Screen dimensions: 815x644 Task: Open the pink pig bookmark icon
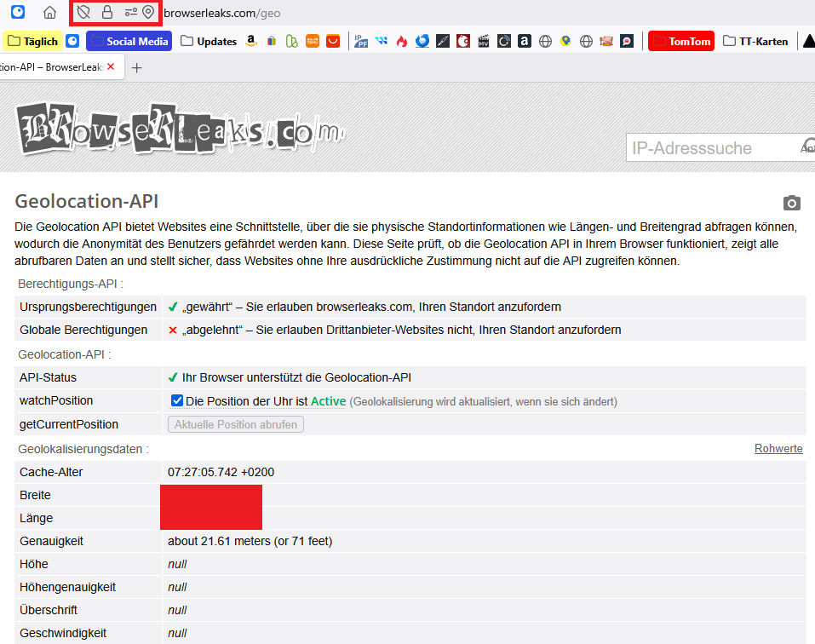click(606, 41)
